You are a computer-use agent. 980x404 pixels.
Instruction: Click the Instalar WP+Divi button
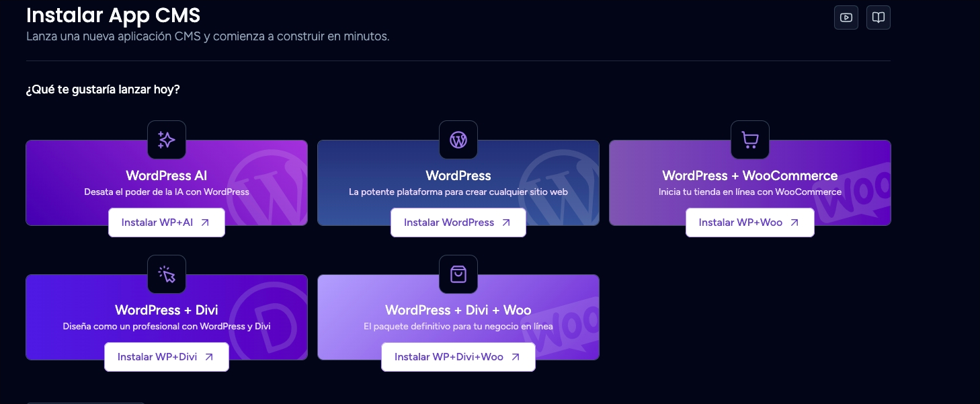pyautogui.click(x=167, y=357)
